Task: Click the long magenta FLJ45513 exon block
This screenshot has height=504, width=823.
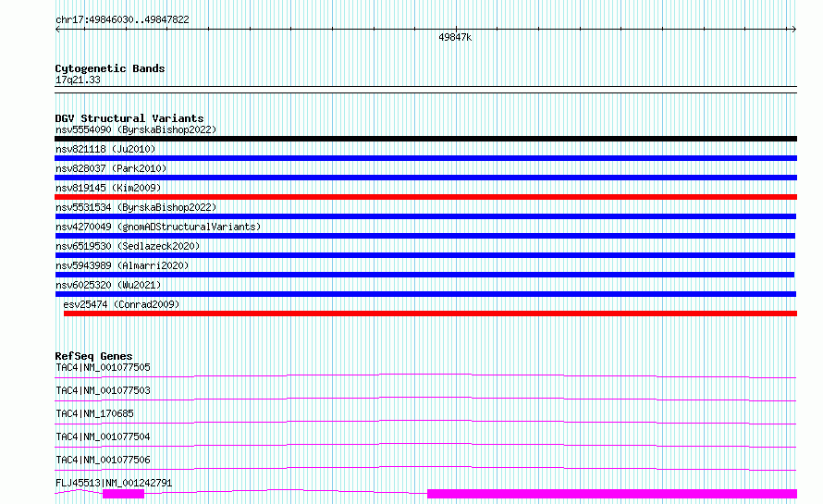Action: click(612, 494)
